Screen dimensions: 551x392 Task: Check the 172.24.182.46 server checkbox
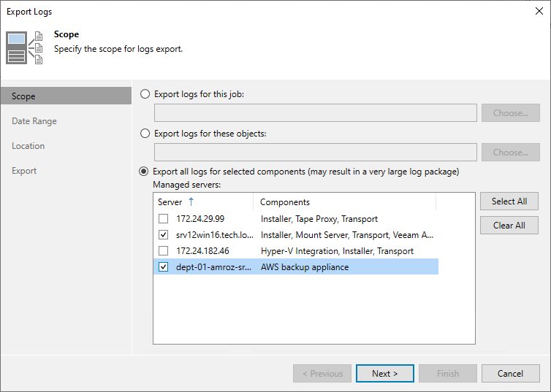coord(163,251)
